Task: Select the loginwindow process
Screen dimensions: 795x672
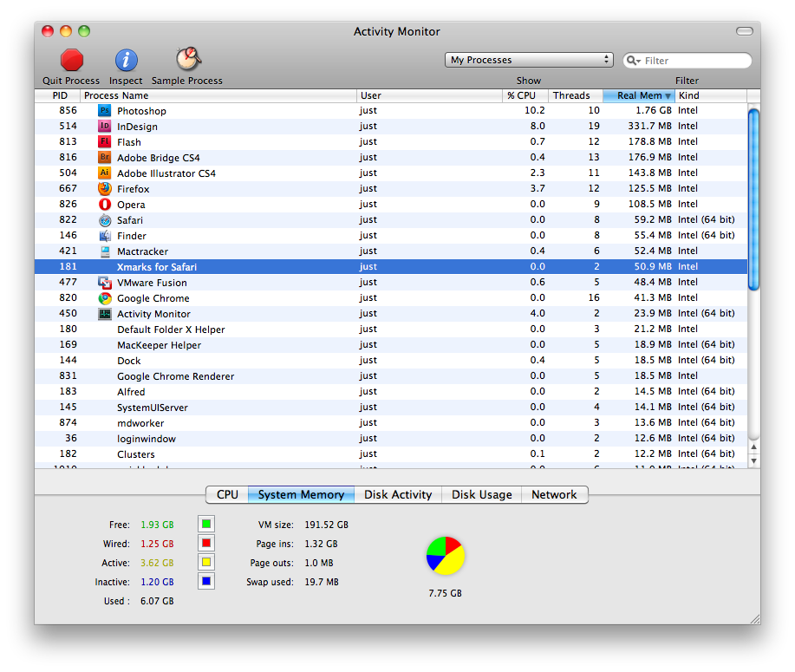Action: coord(391,439)
